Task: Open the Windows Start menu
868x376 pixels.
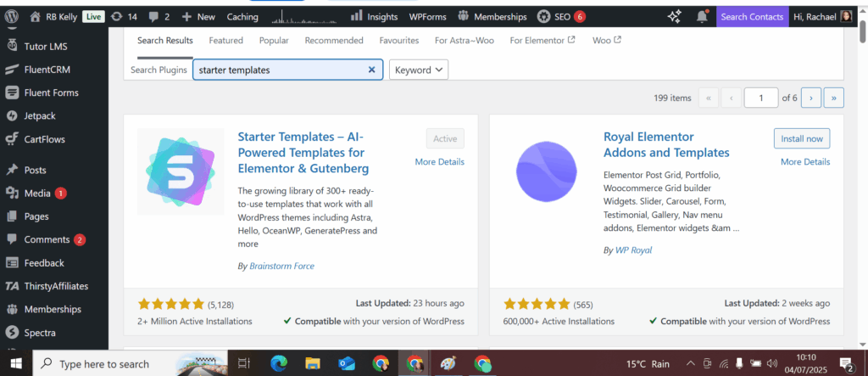Action: [16, 364]
